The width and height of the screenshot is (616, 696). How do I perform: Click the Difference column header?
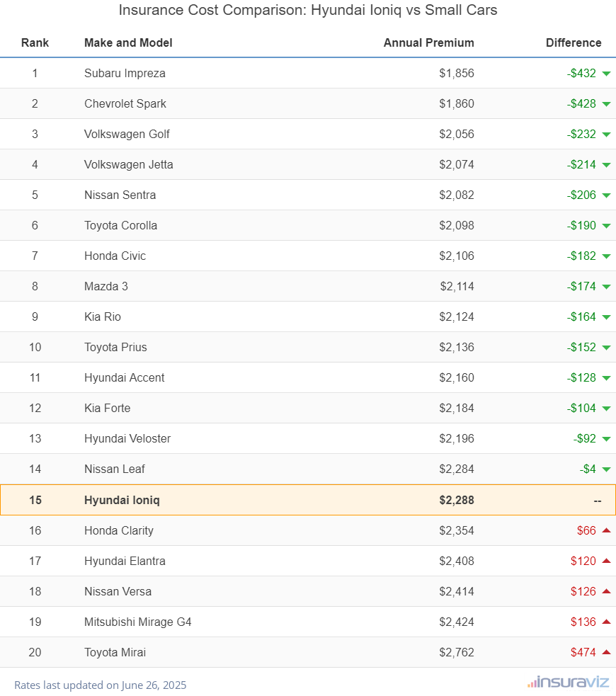point(574,42)
